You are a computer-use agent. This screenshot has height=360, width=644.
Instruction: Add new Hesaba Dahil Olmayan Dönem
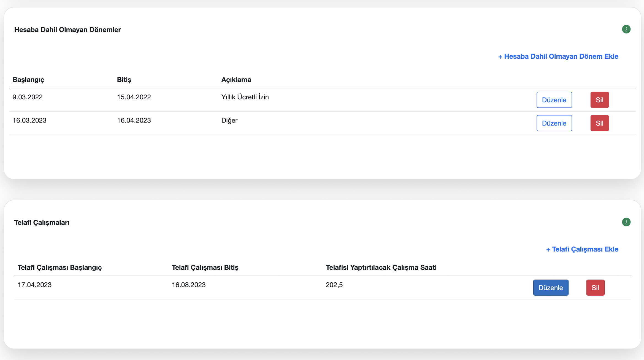[558, 56]
